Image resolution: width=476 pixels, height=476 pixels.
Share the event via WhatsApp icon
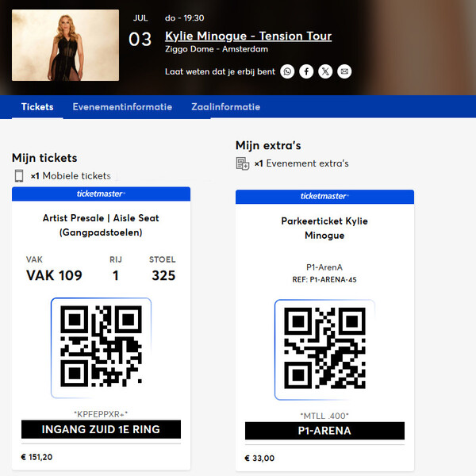[x=287, y=71]
